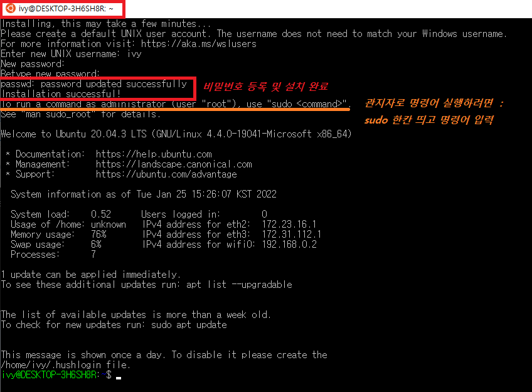This screenshot has width=532, height=392.
Task: Click the Usage of /home value 'unknown'
Action: coord(109,225)
